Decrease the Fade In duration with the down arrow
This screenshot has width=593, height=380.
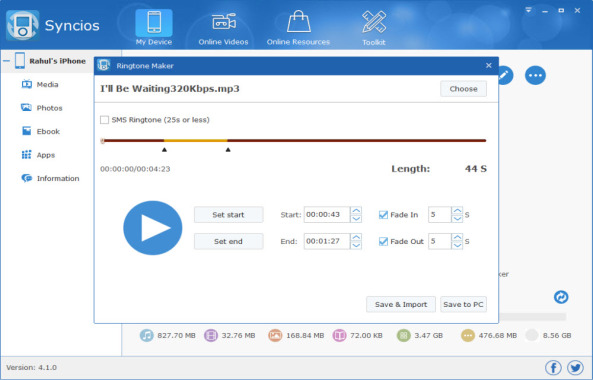[x=457, y=219]
